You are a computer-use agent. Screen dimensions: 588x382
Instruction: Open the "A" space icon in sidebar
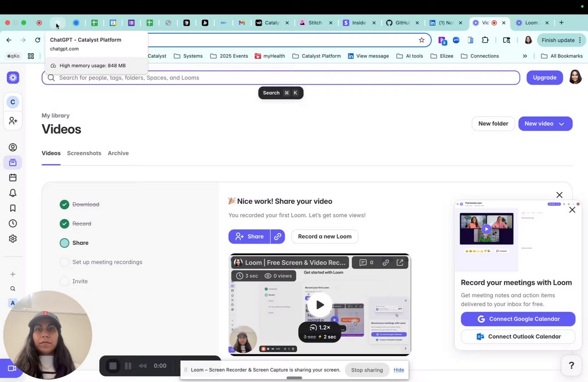coord(13,303)
